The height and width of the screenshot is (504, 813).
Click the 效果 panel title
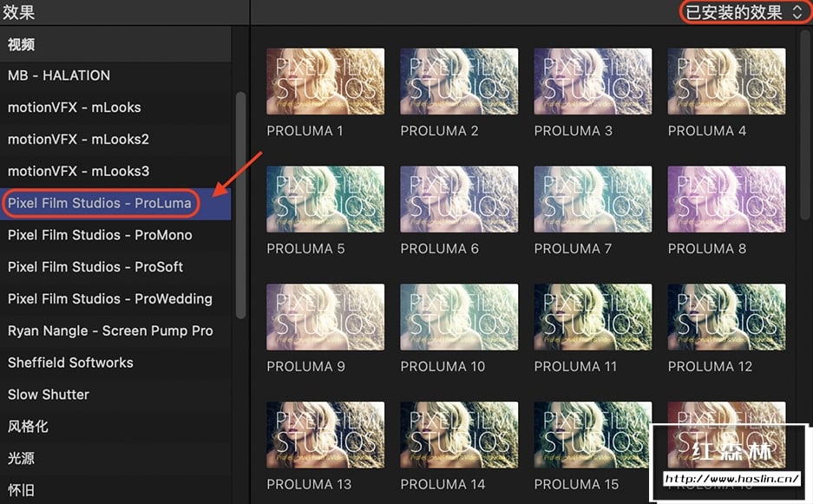(19, 12)
